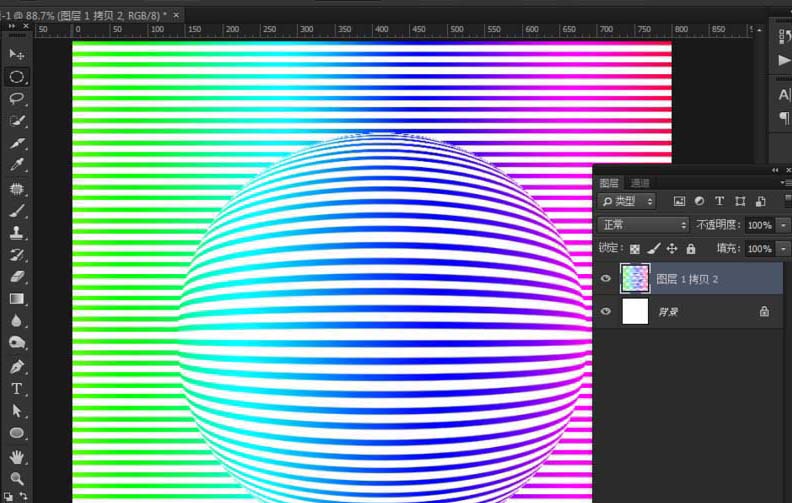Toggle the lock all padlock icon
The height and width of the screenshot is (503, 792).
coord(690,248)
